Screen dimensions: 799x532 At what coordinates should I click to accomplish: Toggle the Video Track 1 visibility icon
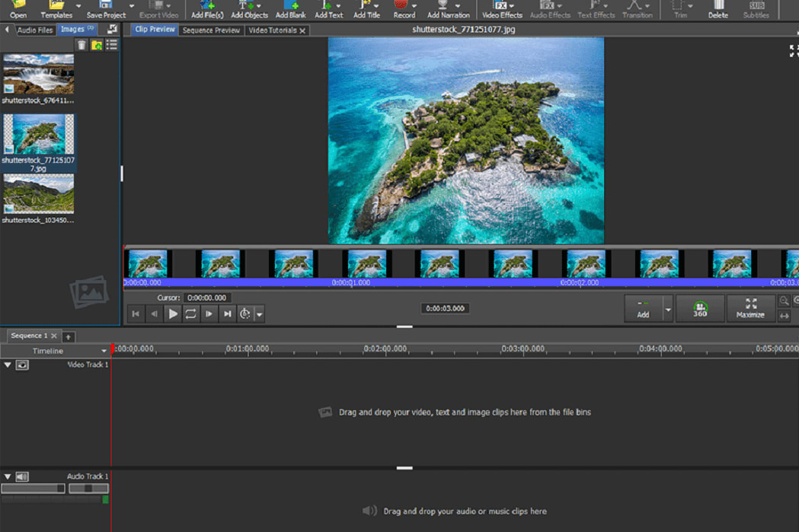point(22,365)
